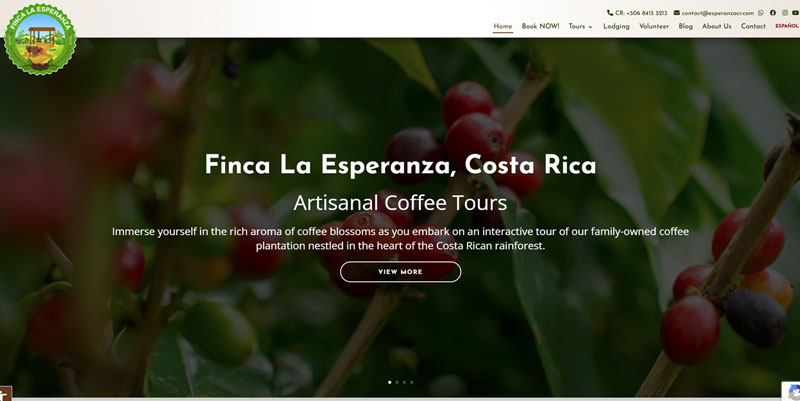800x401 pixels.
Task: Open the Volunteer menu item
Action: (654, 26)
